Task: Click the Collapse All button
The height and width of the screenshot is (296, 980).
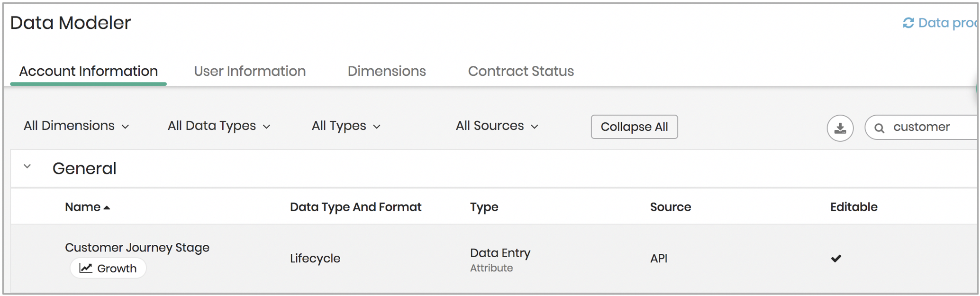Action: [x=634, y=127]
